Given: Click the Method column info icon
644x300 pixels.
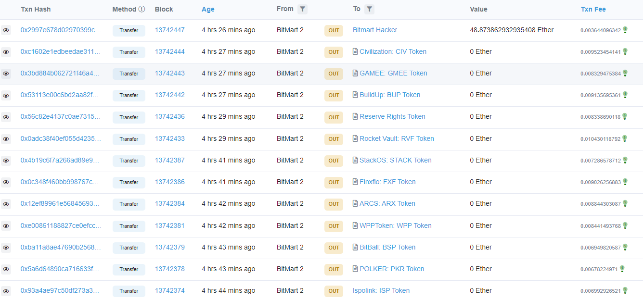Looking at the screenshot, I should pyautogui.click(x=142, y=9).
